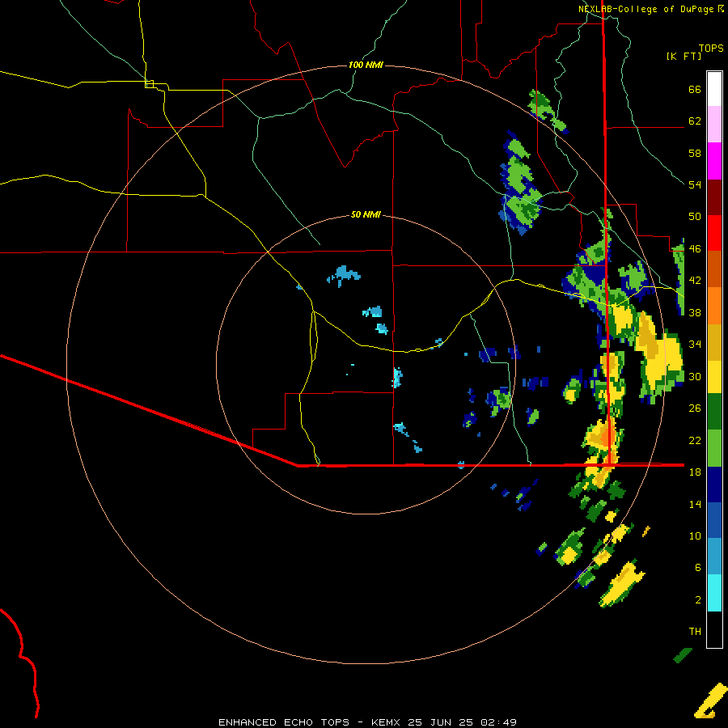The width and height of the screenshot is (728, 728).
Task: Click the gold 34-38 kft swatch
Action: tap(714, 342)
